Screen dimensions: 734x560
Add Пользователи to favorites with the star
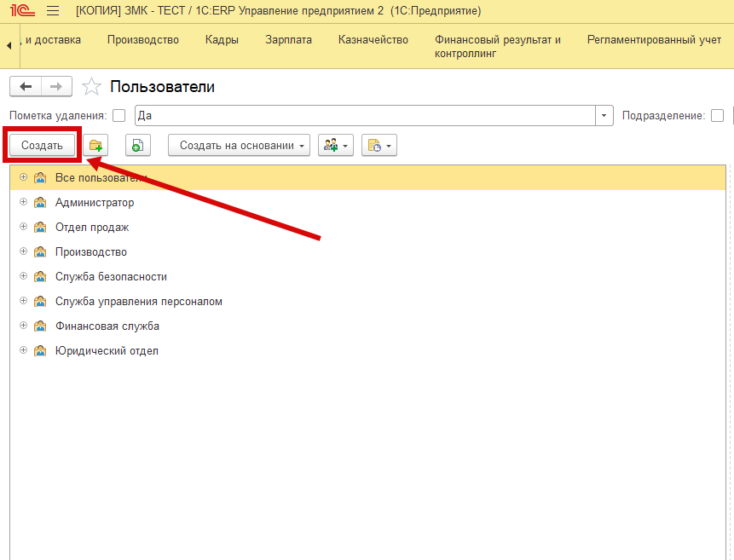[x=91, y=87]
